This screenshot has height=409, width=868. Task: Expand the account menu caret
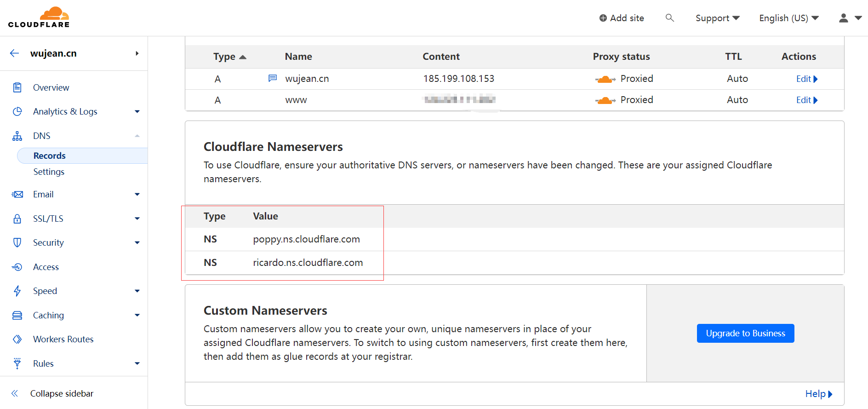pyautogui.click(x=858, y=18)
